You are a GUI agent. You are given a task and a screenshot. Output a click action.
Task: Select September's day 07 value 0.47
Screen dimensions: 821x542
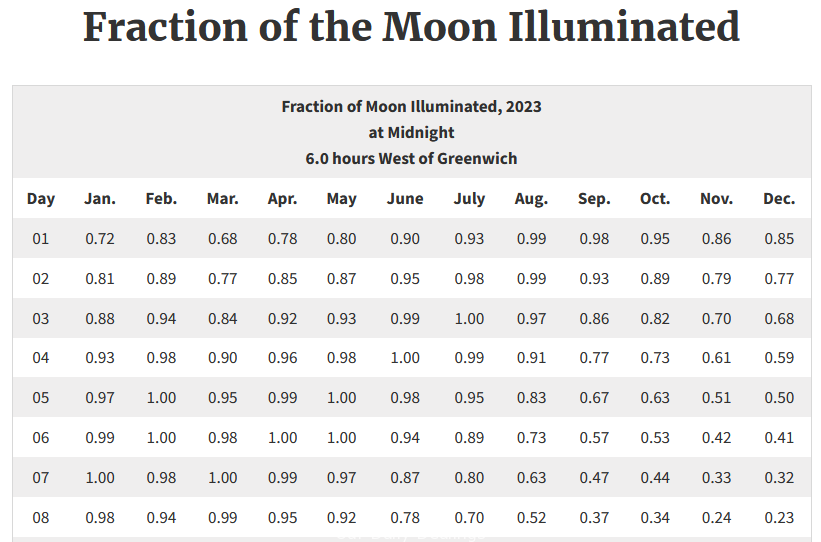point(594,477)
